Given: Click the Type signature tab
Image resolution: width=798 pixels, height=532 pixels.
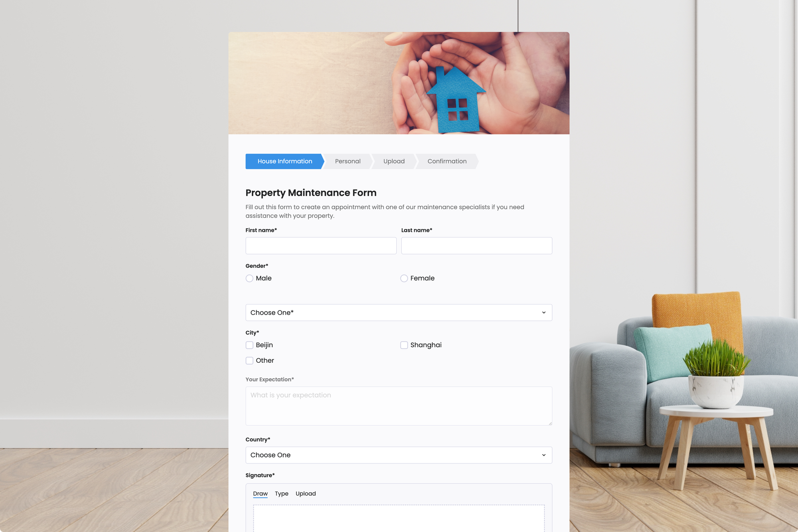Looking at the screenshot, I should (281, 493).
